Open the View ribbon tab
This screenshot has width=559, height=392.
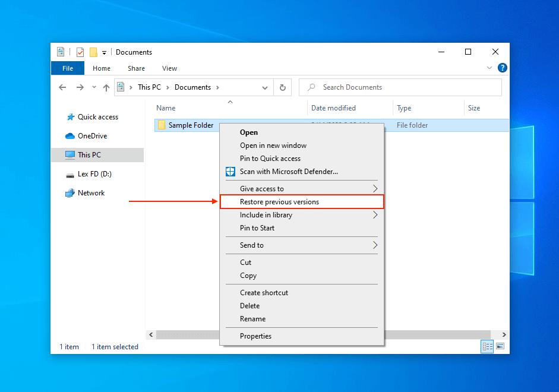coord(169,68)
